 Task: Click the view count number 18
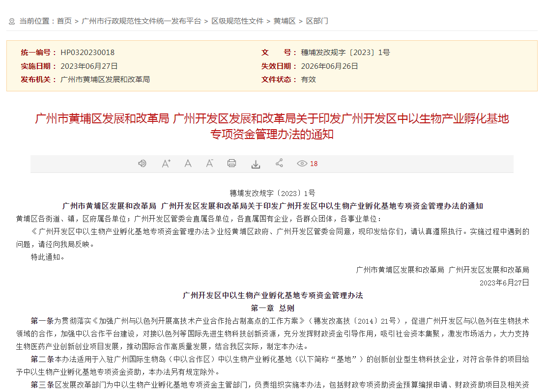click(x=314, y=164)
